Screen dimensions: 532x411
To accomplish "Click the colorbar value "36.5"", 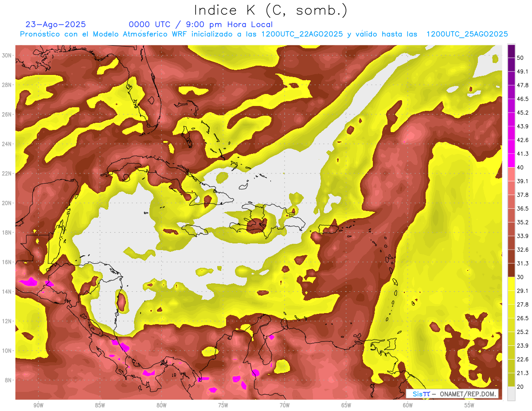I will [522, 208].
